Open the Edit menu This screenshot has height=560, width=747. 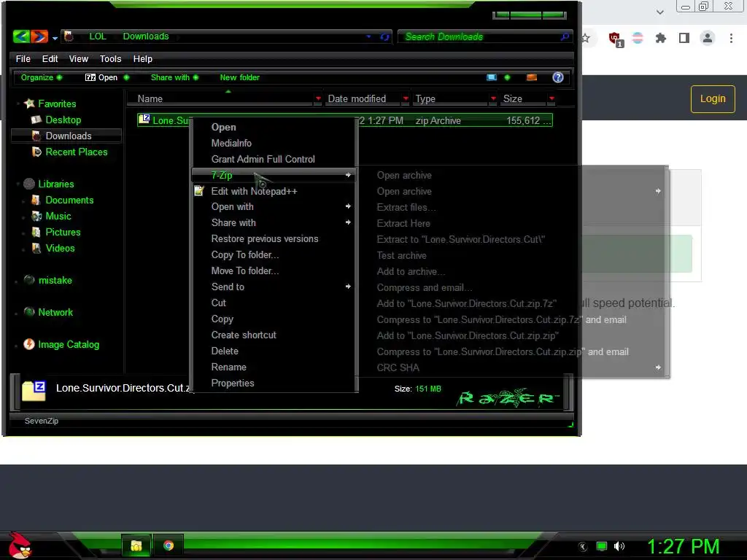pyautogui.click(x=50, y=58)
